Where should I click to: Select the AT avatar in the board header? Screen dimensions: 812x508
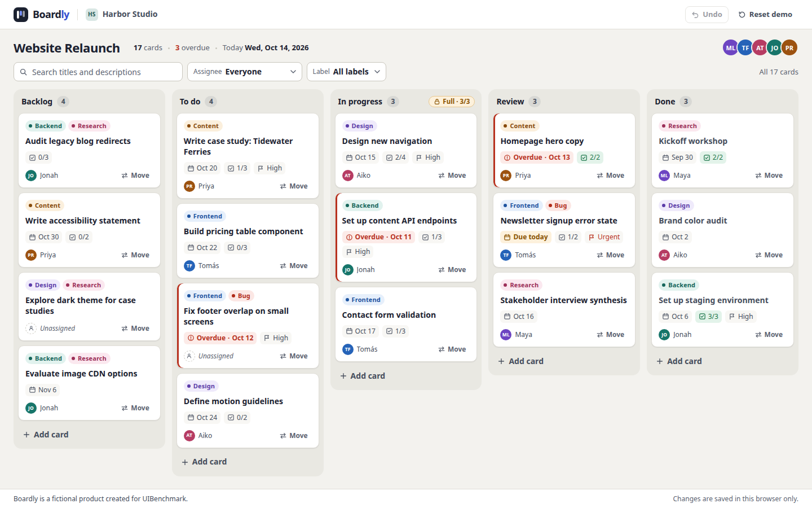(760, 48)
